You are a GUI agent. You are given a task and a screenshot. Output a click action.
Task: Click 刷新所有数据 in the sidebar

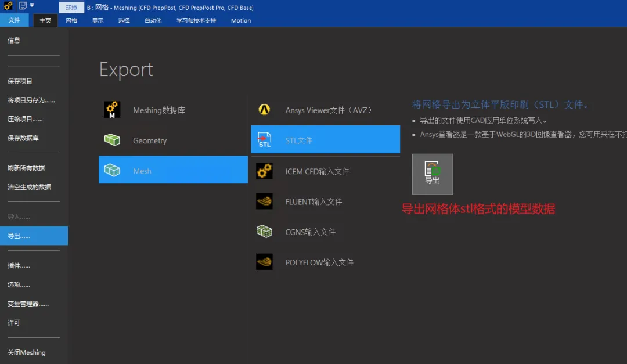click(x=26, y=168)
